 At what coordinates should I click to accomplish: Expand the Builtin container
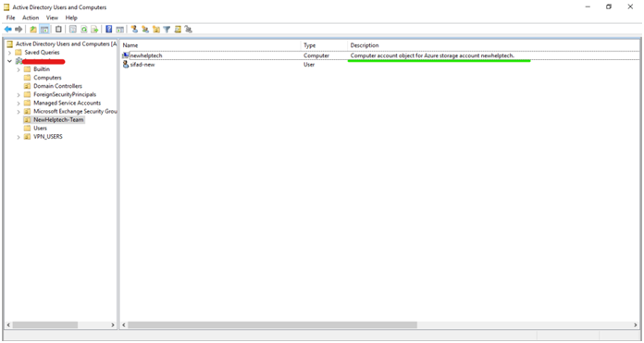[x=19, y=69]
